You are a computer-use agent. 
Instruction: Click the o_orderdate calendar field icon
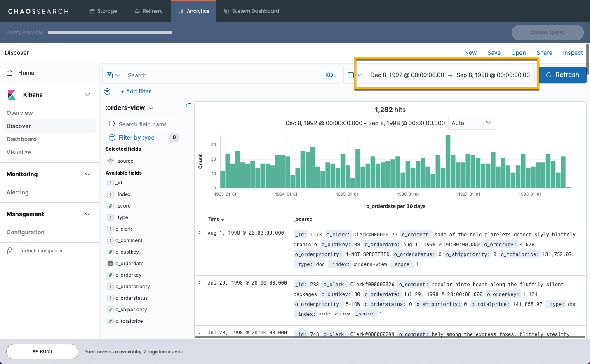[110, 264]
